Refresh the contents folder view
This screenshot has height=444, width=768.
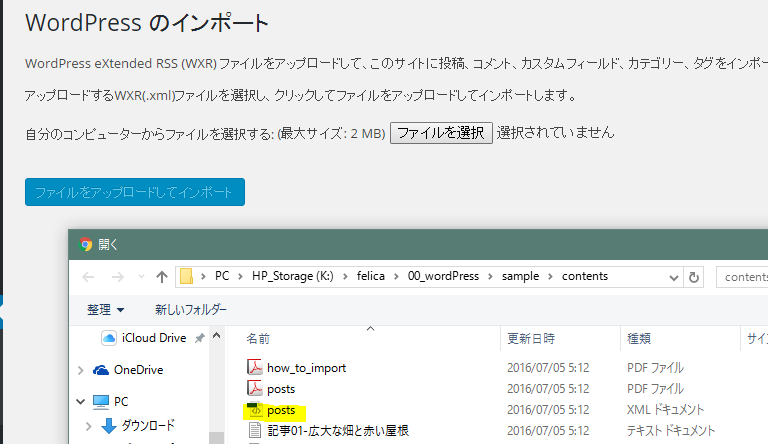click(694, 277)
